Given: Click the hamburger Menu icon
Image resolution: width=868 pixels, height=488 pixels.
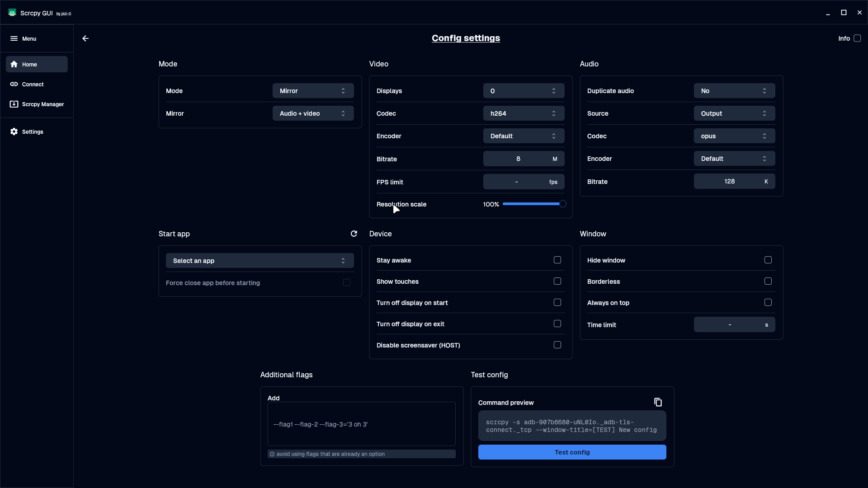Looking at the screenshot, I should tap(14, 38).
